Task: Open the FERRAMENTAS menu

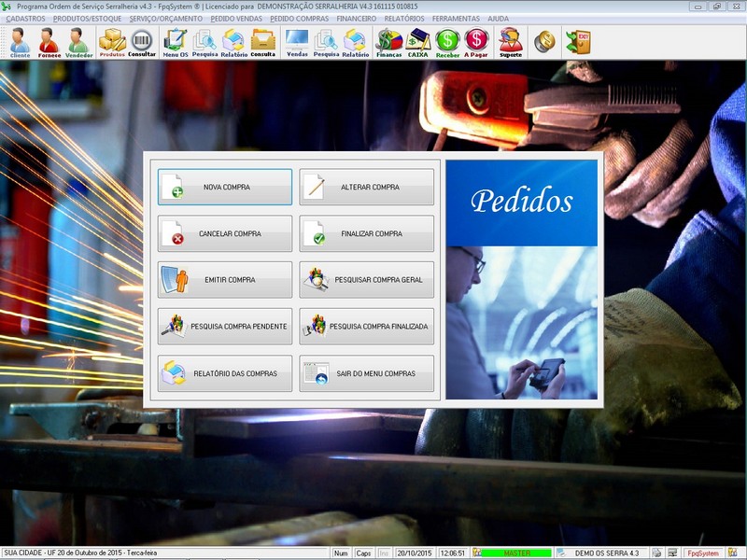Action: (456, 19)
